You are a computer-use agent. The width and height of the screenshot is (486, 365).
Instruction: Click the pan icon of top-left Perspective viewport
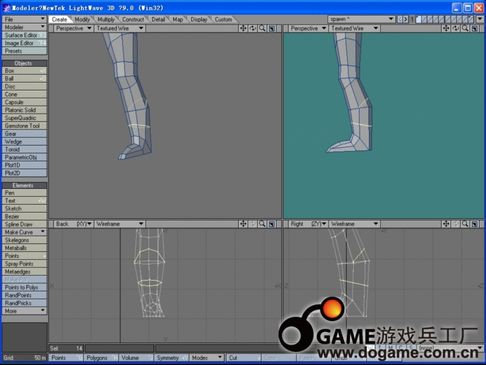pos(243,28)
